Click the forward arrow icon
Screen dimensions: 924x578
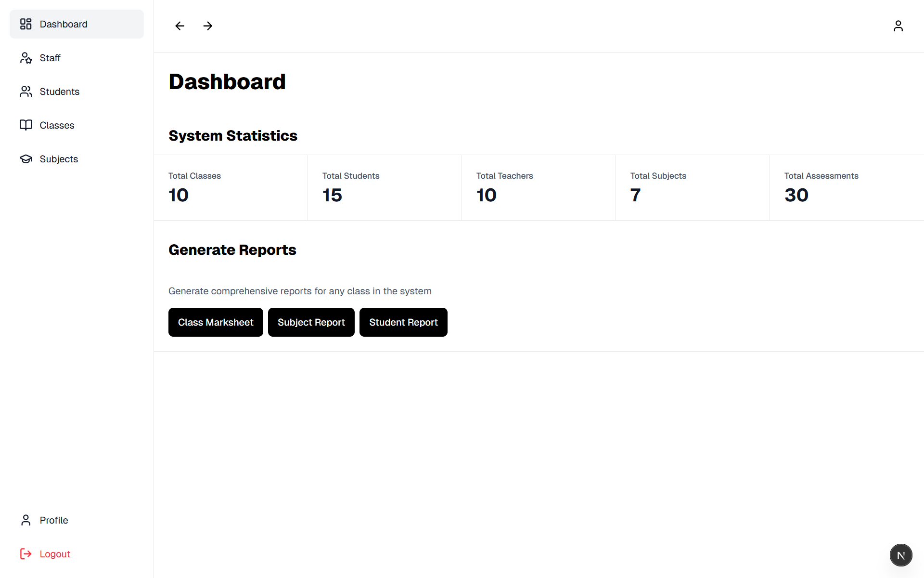208,26
